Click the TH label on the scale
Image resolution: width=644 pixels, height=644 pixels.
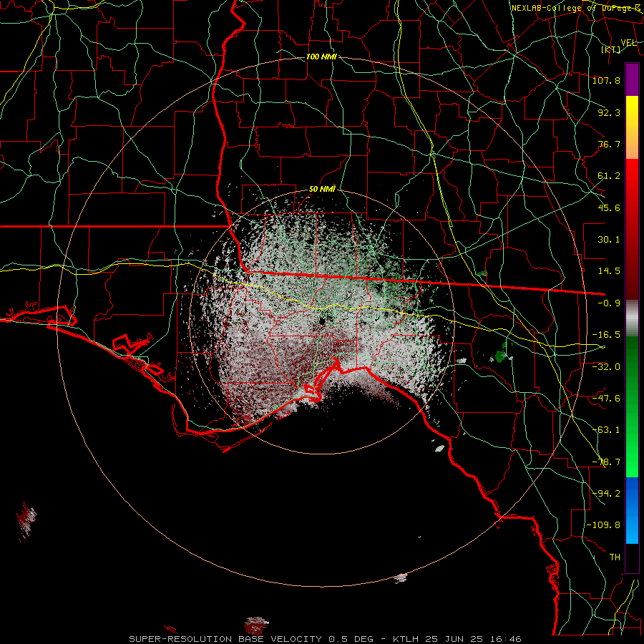(615, 557)
